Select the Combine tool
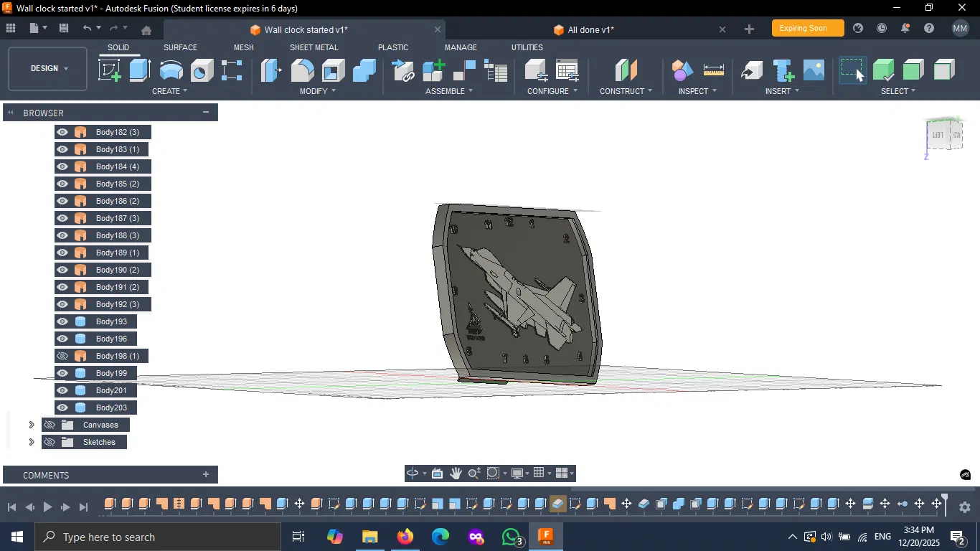Screen dimensions: 980x551 pos(364,70)
